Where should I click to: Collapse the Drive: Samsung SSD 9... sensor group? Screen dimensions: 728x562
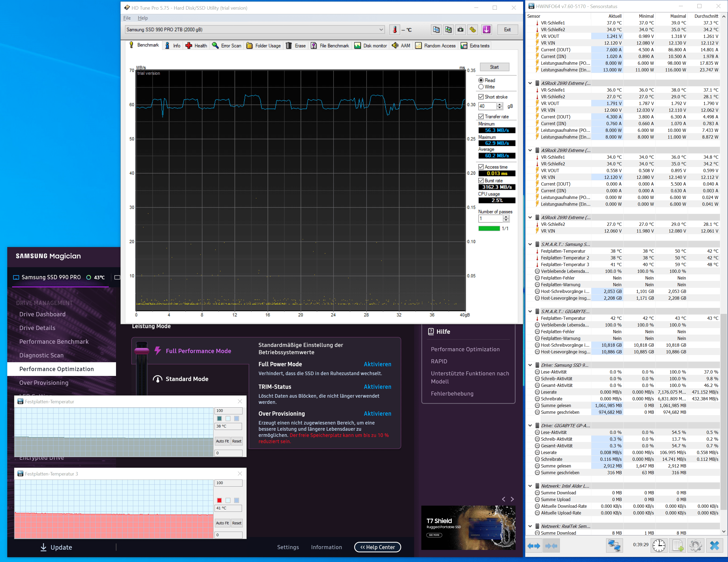click(x=530, y=365)
